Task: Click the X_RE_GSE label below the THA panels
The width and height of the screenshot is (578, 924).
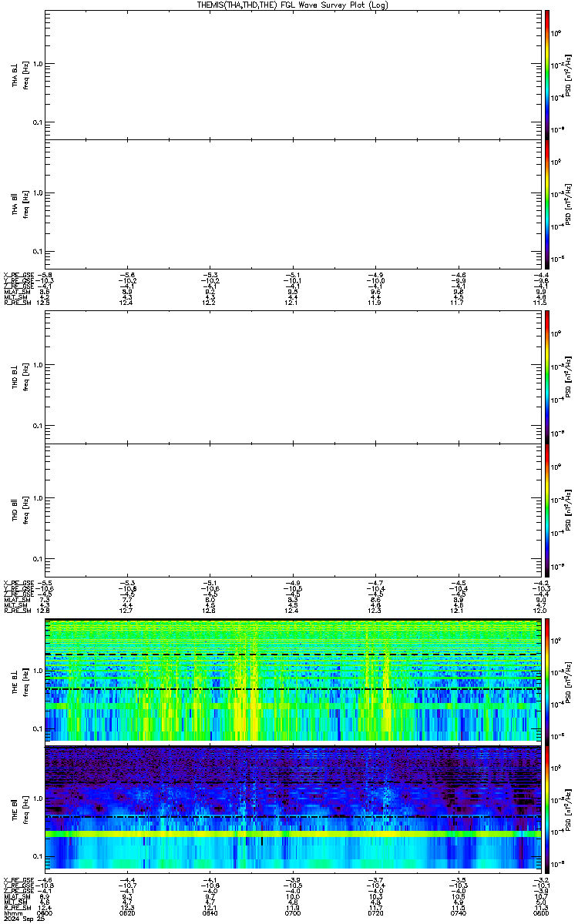Action: [x=18, y=275]
